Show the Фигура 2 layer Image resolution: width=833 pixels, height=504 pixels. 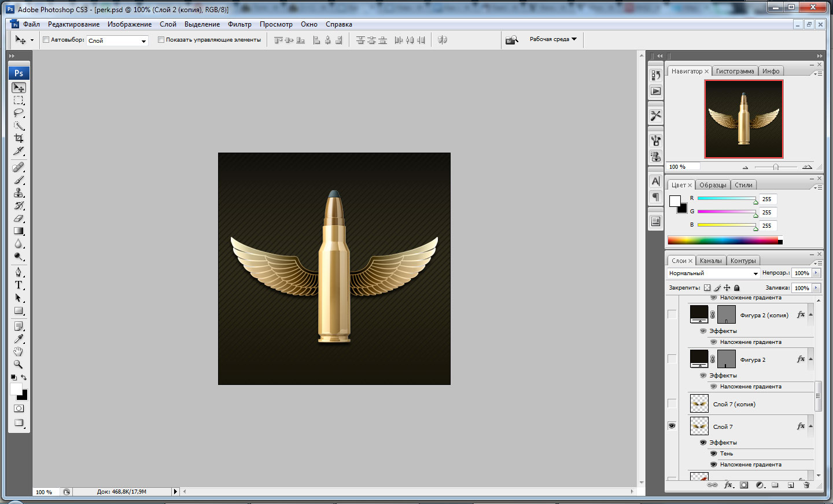coord(672,359)
